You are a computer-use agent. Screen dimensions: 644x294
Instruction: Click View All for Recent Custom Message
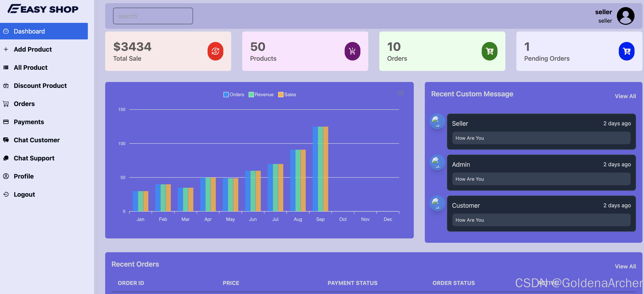click(x=625, y=96)
